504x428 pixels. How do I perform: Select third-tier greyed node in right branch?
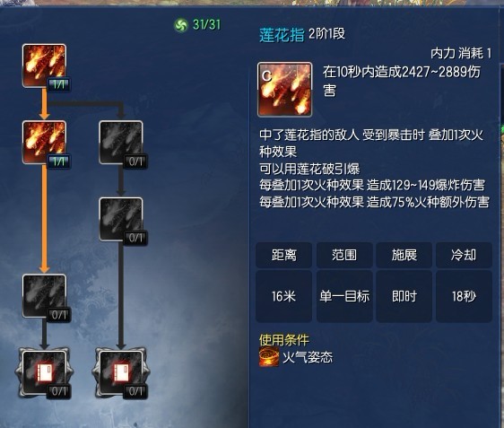pyautogui.click(x=121, y=219)
